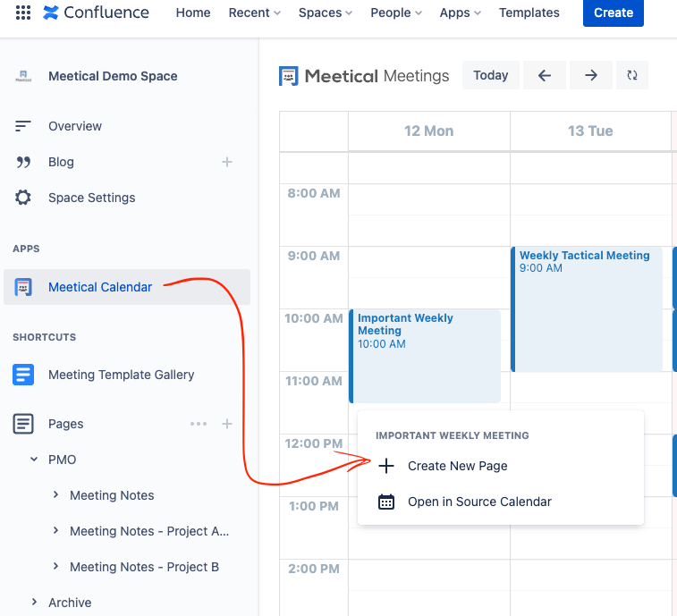Add a blog post with the plus icon
The width and height of the screenshot is (677, 616).
226,162
